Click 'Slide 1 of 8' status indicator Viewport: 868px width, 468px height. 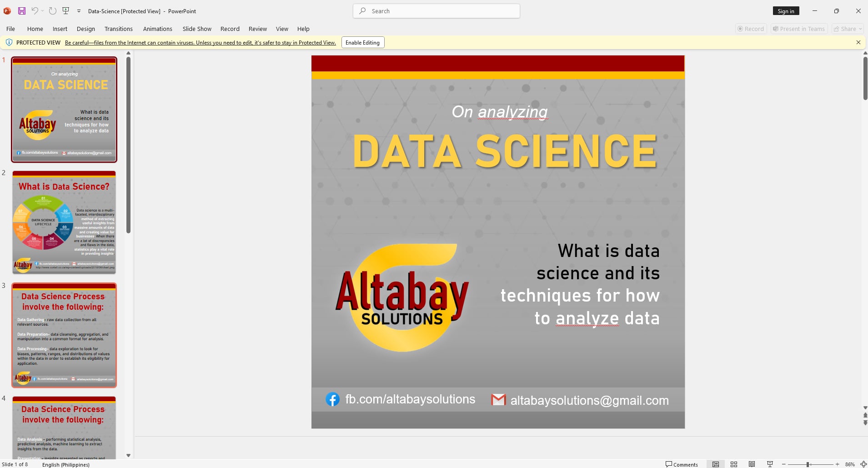pos(15,464)
